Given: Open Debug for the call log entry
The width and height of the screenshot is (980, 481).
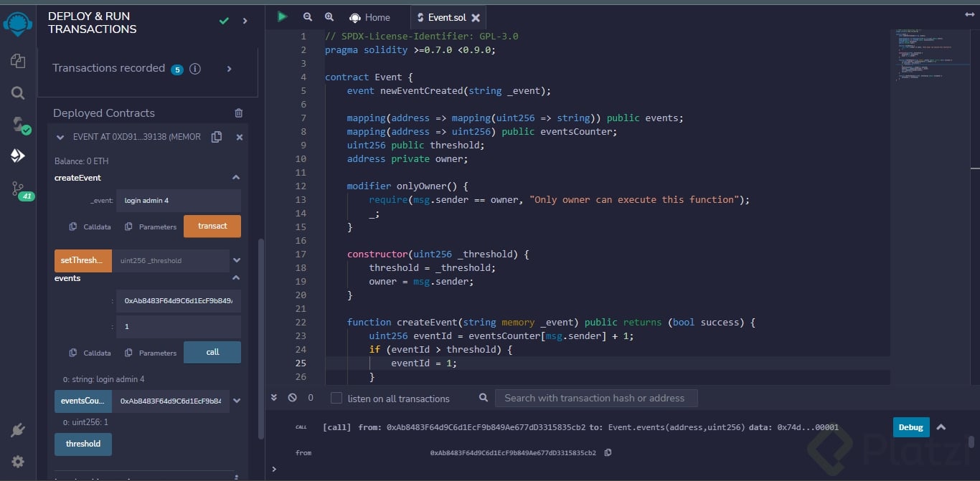Looking at the screenshot, I should click(x=911, y=427).
